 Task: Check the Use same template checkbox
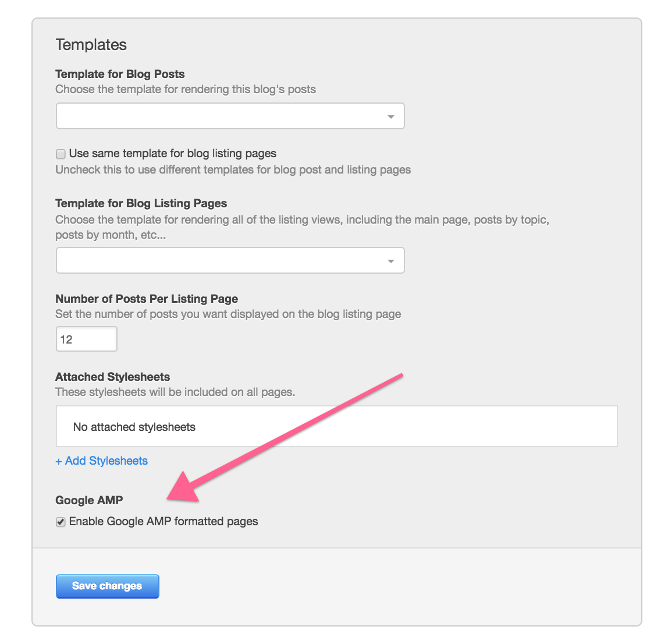pos(61,154)
